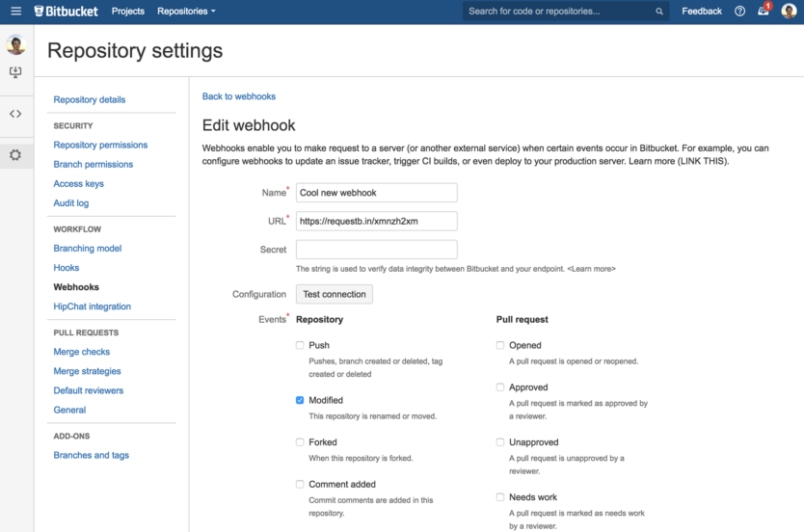This screenshot has height=532, width=804.
Task: Open Projects in the top navigation
Action: click(x=127, y=11)
